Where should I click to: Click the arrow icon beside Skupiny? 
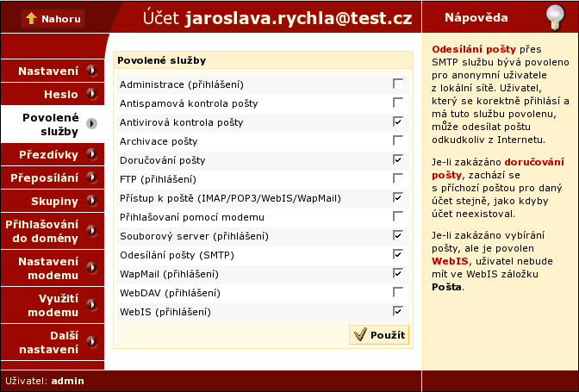click(x=91, y=201)
